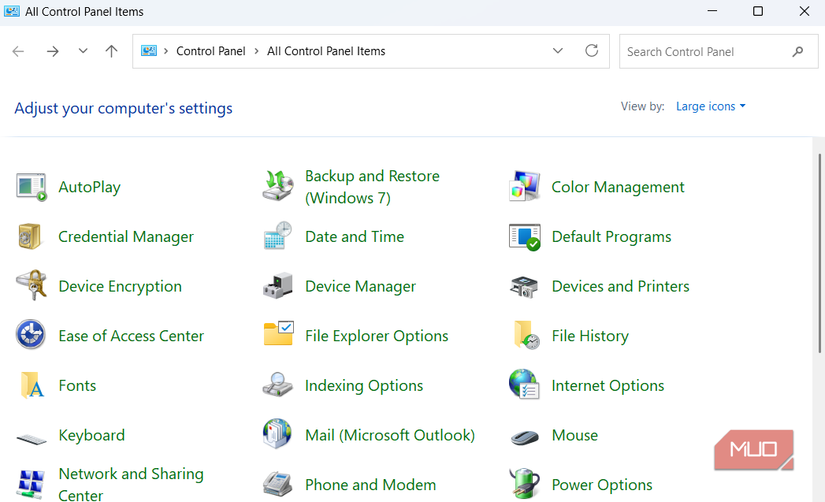This screenshot has height=502, width=825.
Task: Click the Control Panel breadcrumb in address bar
Action: 211,51
